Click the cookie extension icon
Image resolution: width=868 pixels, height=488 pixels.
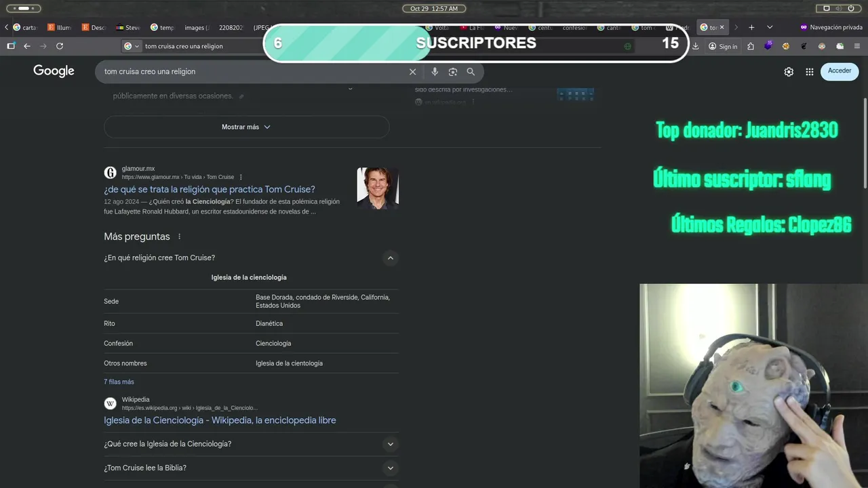click(x=786, y=46)
